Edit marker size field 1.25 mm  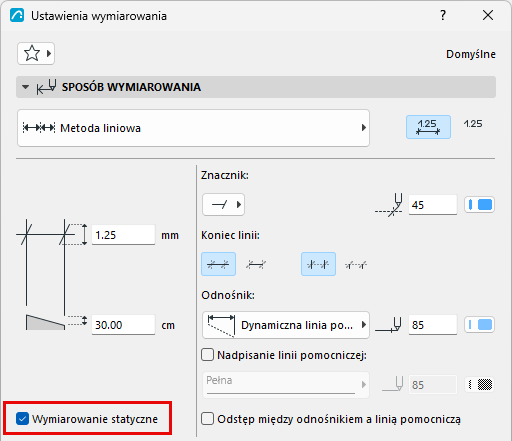(123, 235)
